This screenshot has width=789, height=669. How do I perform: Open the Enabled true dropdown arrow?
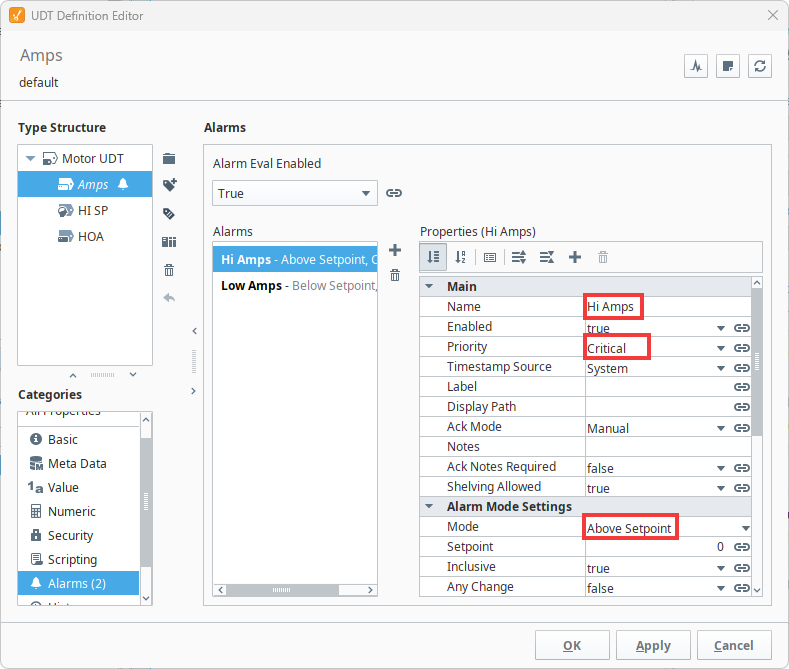(x=721, y=328)
